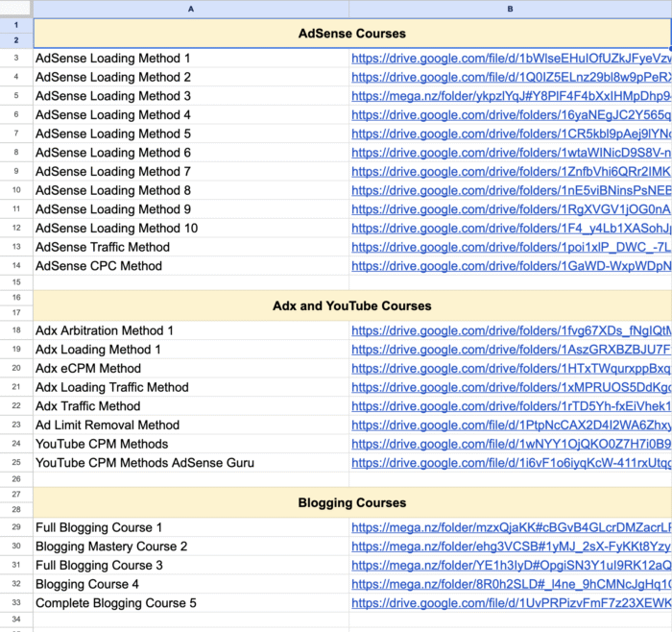This screenshot has height=632, width=672.
Task: Select the column B header
Action: tap(510, 9)
